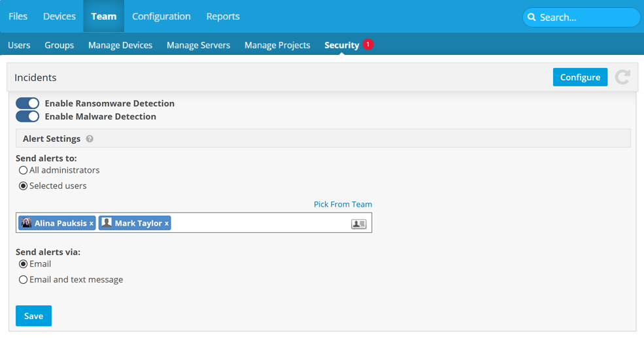Disable the Malware Detection toggle

pyautogui.click(x=27, y=116)
